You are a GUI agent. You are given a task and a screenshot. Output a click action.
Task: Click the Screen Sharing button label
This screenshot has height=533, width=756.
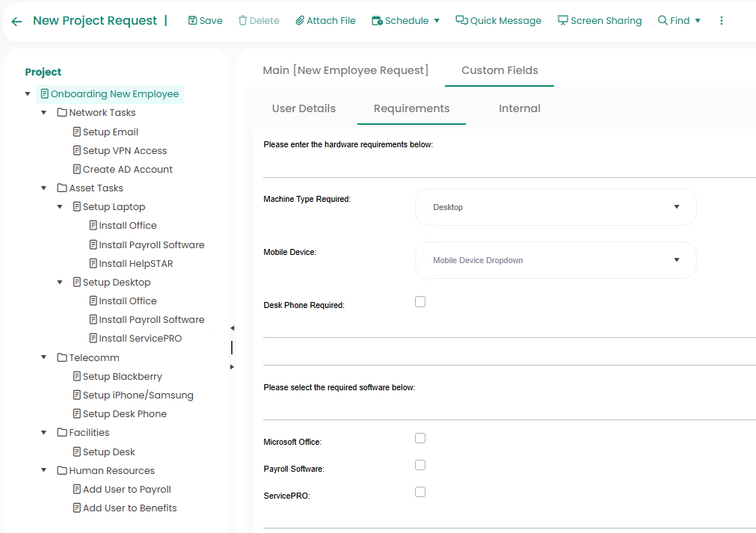(x=606, y=21)
